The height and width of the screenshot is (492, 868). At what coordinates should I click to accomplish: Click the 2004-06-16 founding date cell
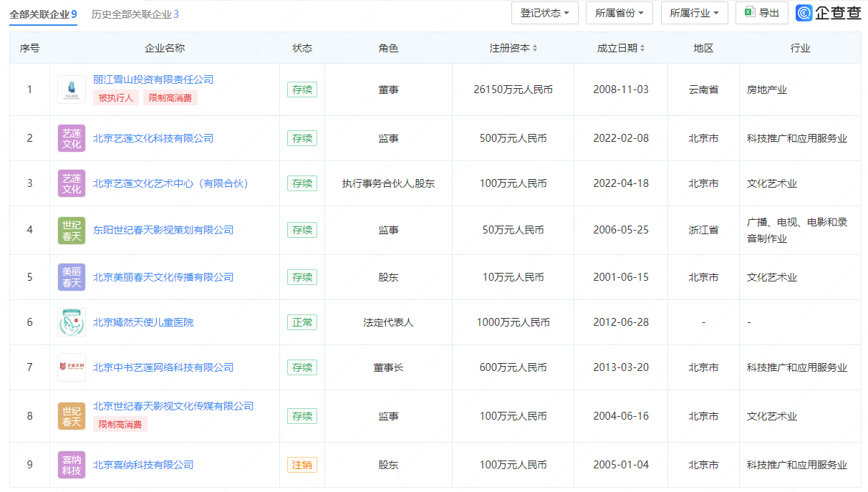621,416
